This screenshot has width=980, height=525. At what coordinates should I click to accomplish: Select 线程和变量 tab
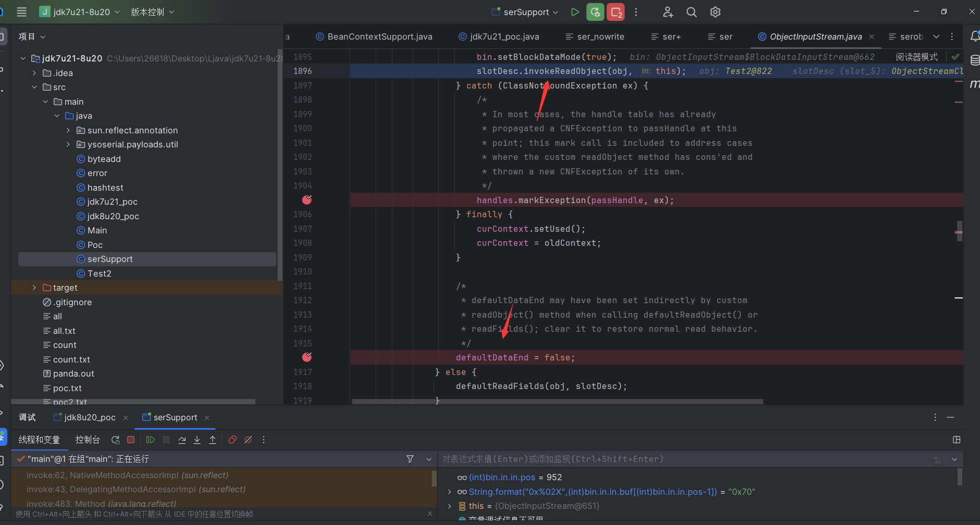point(39,440)
